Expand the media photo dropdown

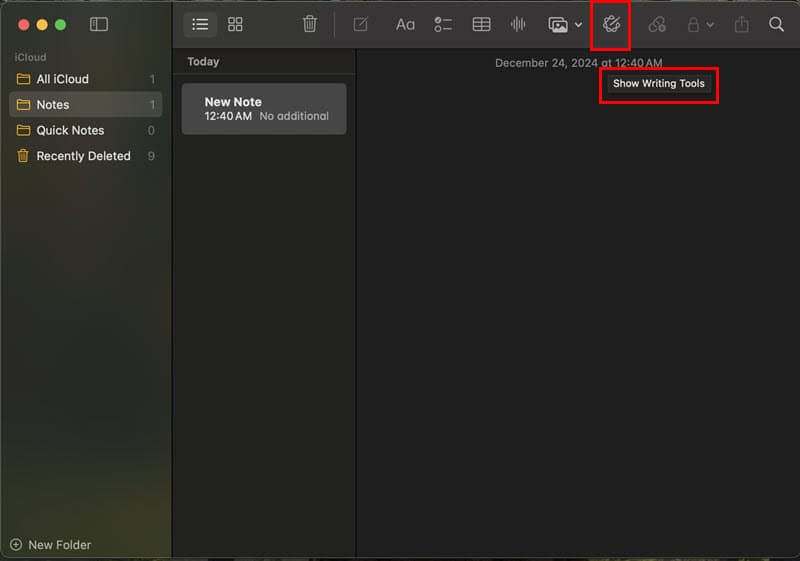coord(565,24)
